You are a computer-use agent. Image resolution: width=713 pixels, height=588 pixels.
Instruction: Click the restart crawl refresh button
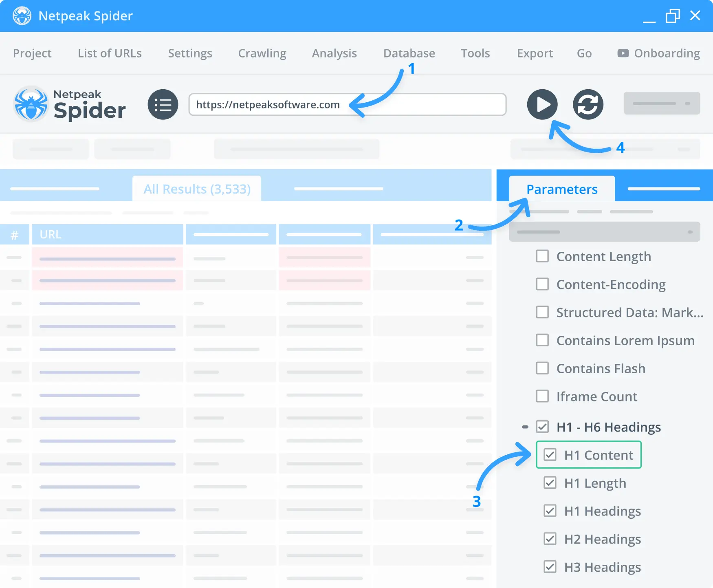(588, 105)
